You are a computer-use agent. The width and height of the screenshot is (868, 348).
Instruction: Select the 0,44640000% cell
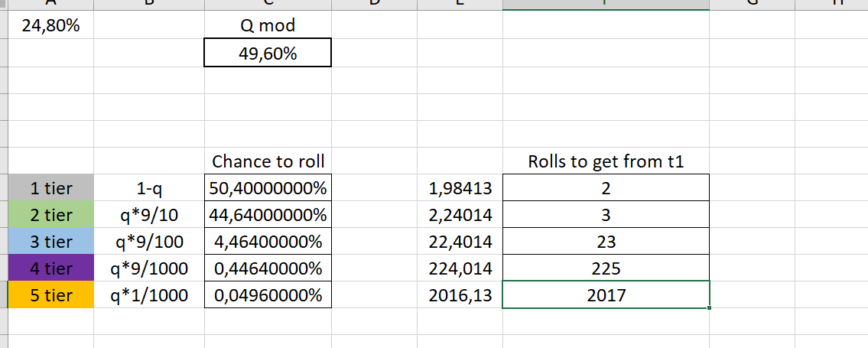coord(268,268)
